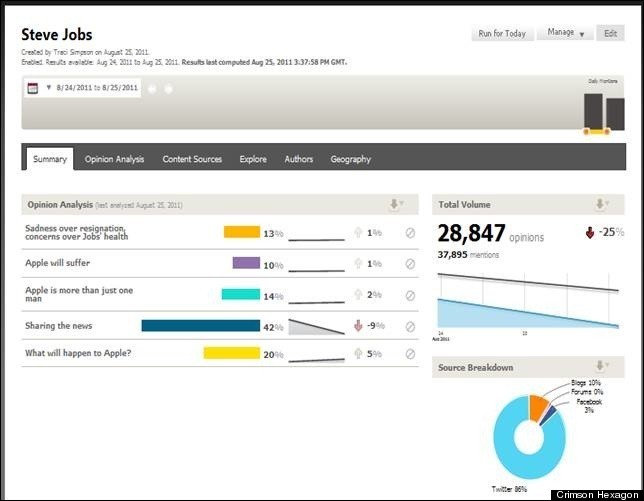Click the 42% value in Sharing the news row
Screen dimensions: 644x501
(273, 327)
